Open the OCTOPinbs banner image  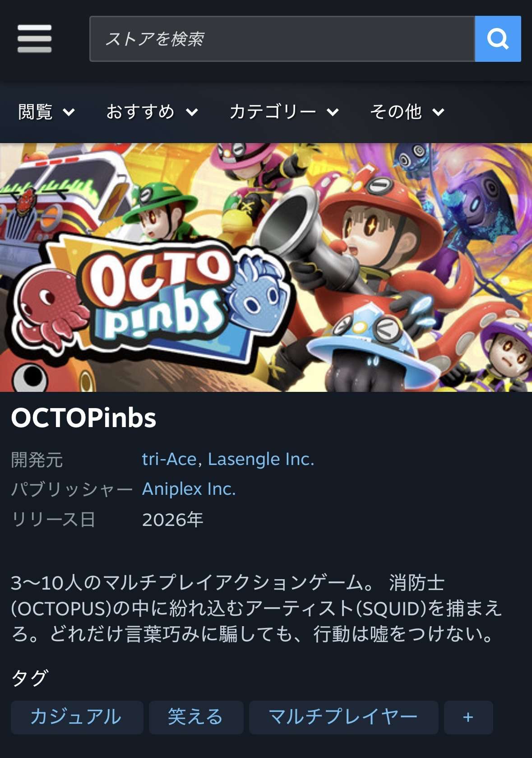click(266, 267)
